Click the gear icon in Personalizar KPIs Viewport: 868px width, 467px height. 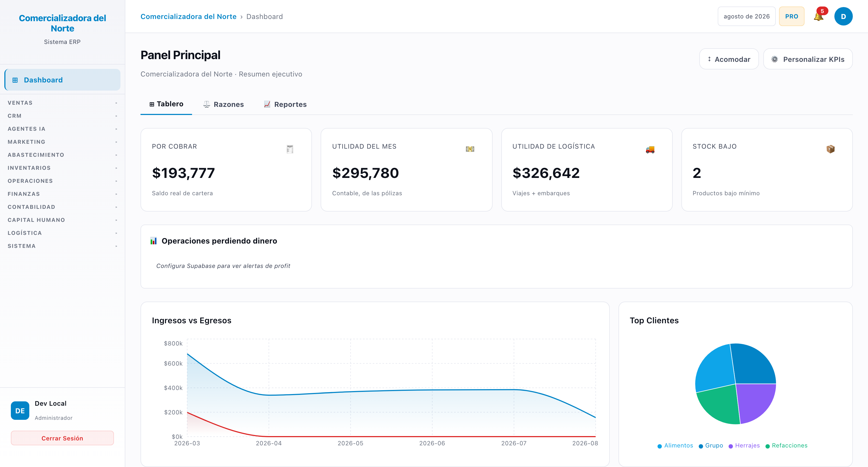[775, 59]
